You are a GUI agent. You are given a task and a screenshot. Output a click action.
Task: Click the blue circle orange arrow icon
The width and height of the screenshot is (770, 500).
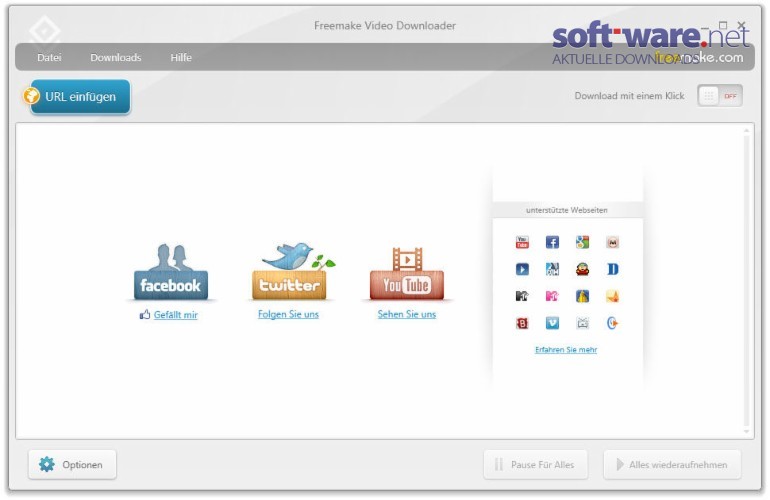(612, 323)
